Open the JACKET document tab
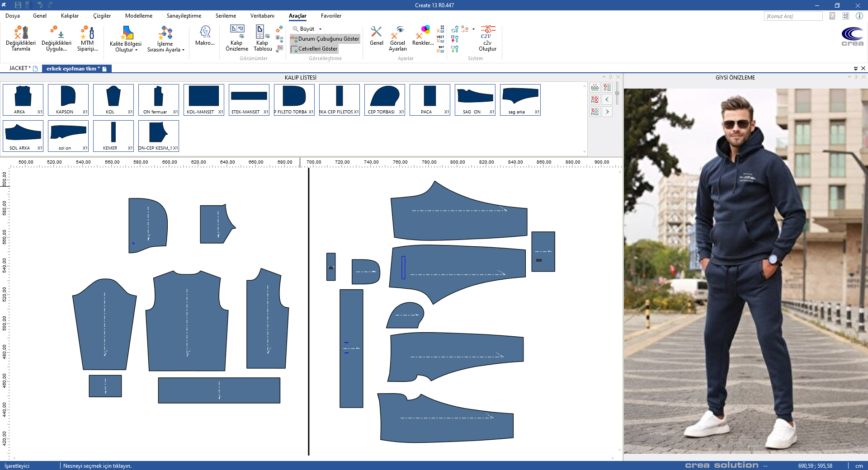 tap(20, 68)
